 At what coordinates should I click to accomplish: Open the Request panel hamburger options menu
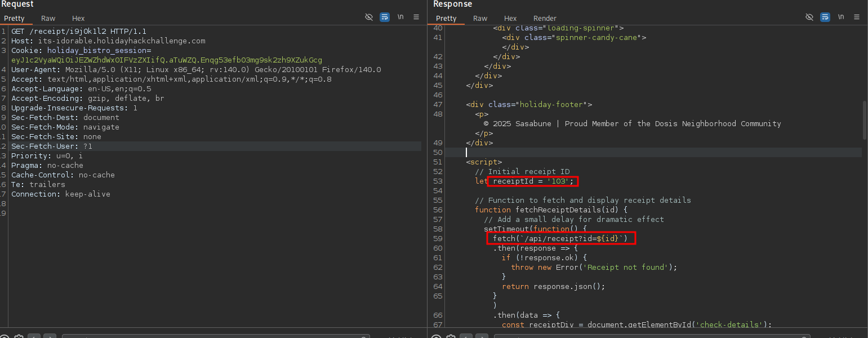click(416, 17)
